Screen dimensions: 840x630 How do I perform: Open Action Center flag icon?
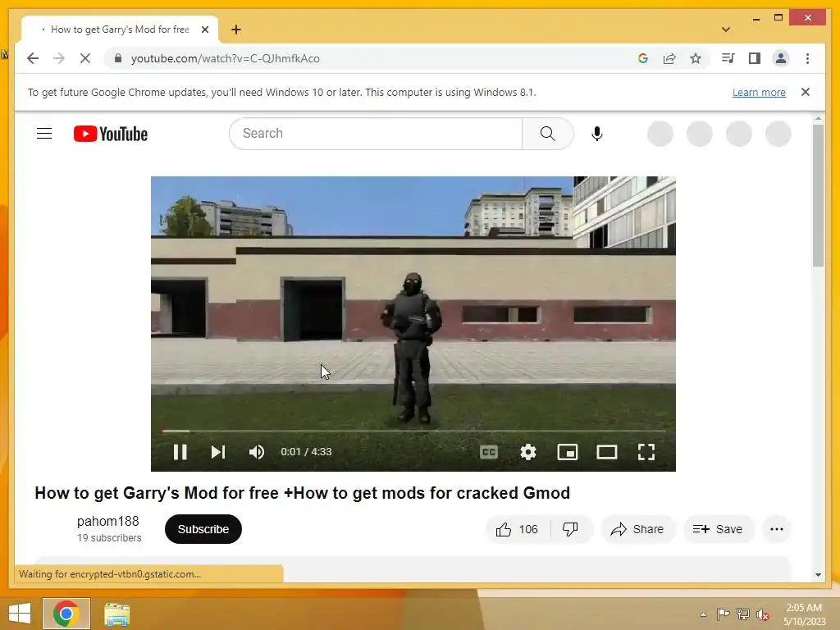point(723,614)
